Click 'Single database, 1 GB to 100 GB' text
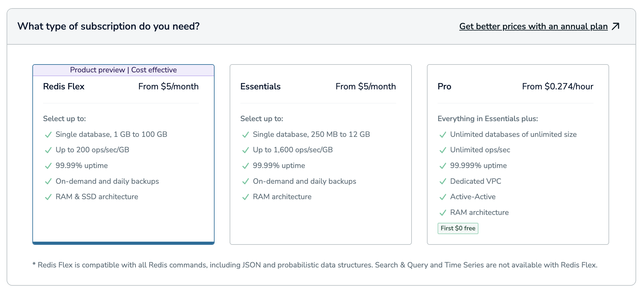Viewport: 644px width, 292px height. click(x=111, y=134)
